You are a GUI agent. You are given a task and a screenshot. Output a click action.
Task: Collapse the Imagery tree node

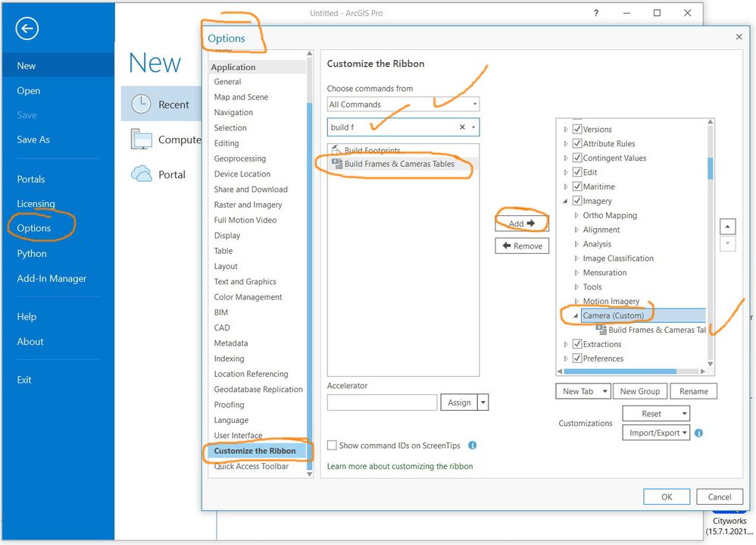click(x=565, y=201)
